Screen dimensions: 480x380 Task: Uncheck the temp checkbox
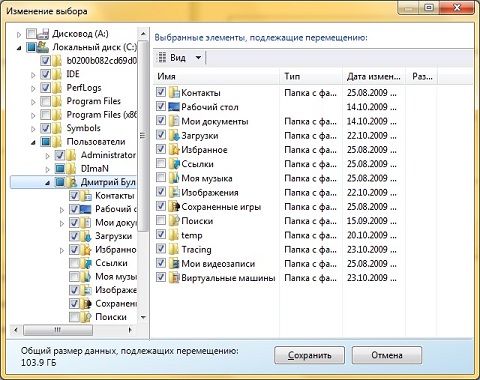coord(161,235)
